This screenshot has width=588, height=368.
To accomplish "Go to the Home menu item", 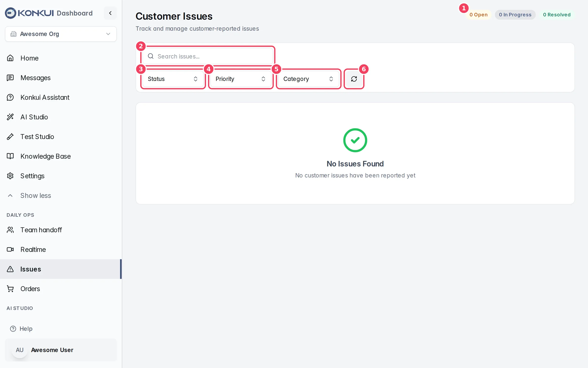I will coord(61,58).
